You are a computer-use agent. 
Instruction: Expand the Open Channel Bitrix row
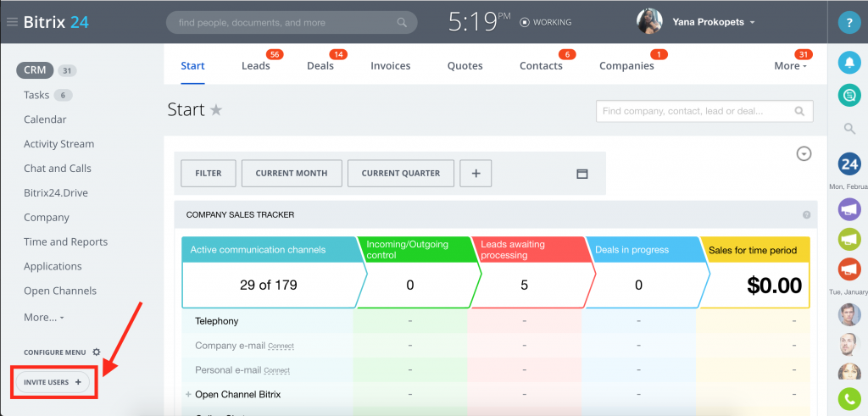coord(188,395)
